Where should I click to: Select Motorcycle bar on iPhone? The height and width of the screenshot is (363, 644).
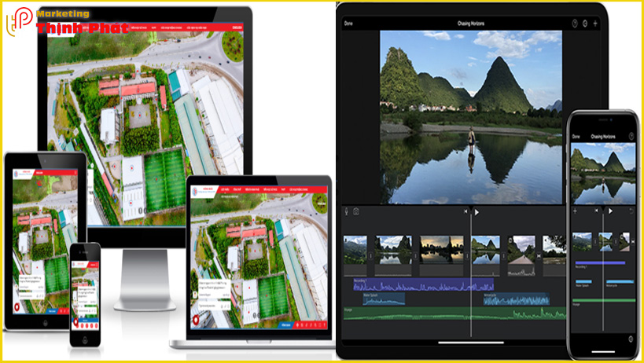pyautogui.click(x=620, y=282)
